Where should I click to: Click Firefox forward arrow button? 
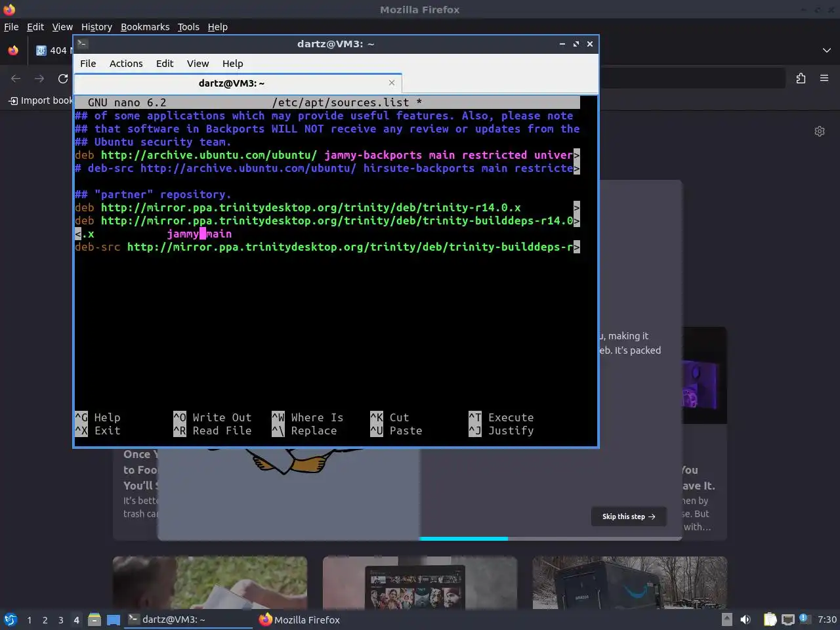pyautogui.click(x=39, y=79)
